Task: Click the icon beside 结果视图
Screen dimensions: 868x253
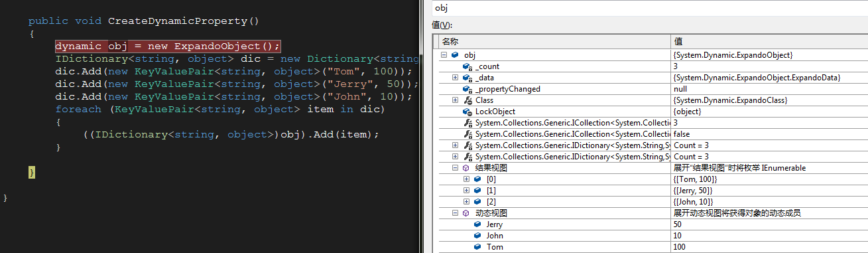Action: [465, 168]
